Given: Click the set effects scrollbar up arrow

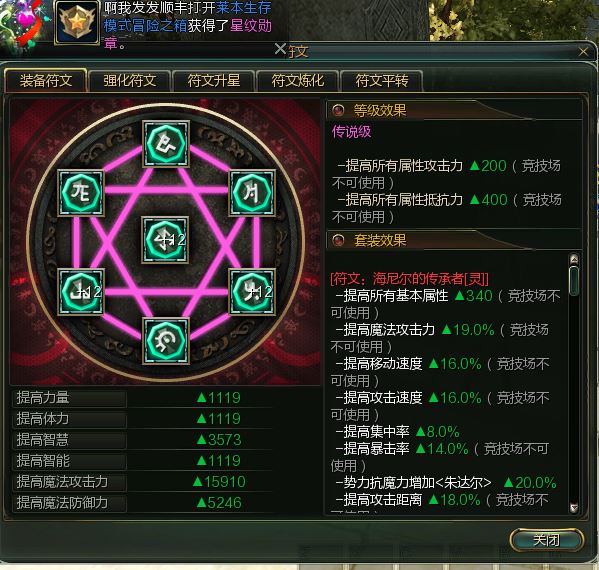Looking at the screenshot, I should (574, 260).
